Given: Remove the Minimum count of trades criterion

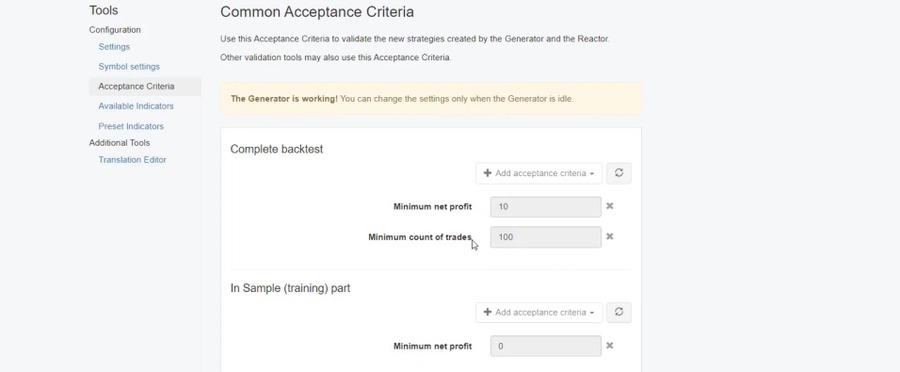Looking at the screenshot, I should coord(610,237).
